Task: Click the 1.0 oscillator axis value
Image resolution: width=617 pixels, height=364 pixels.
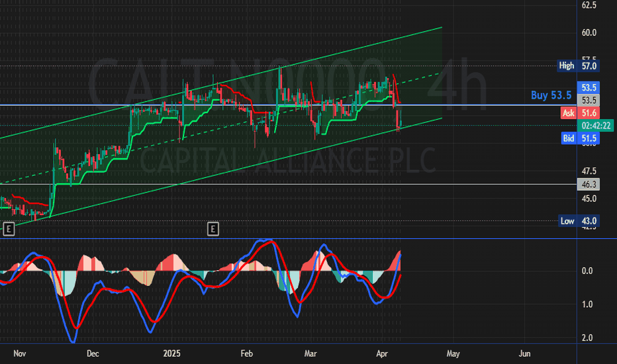Action: coord(587,304)
